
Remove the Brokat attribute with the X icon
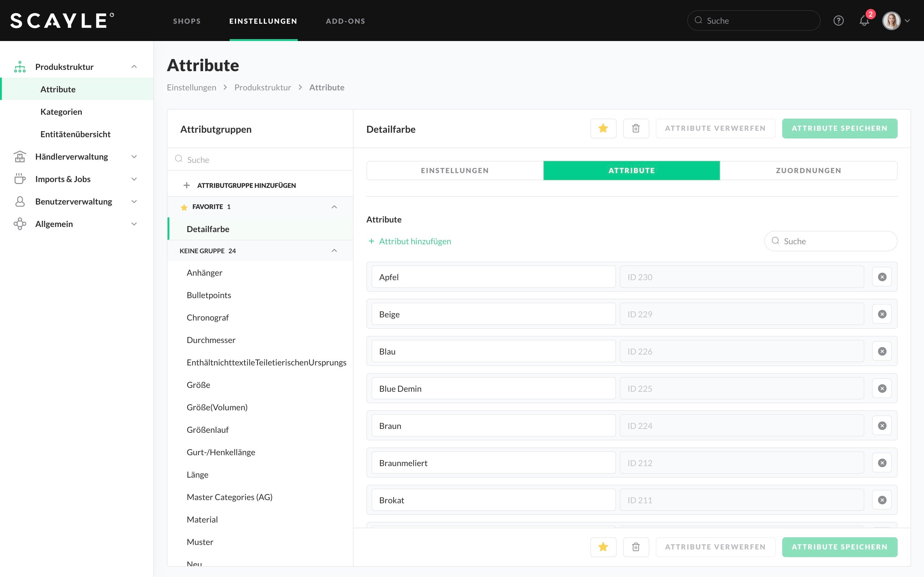(x=882, y=499)
